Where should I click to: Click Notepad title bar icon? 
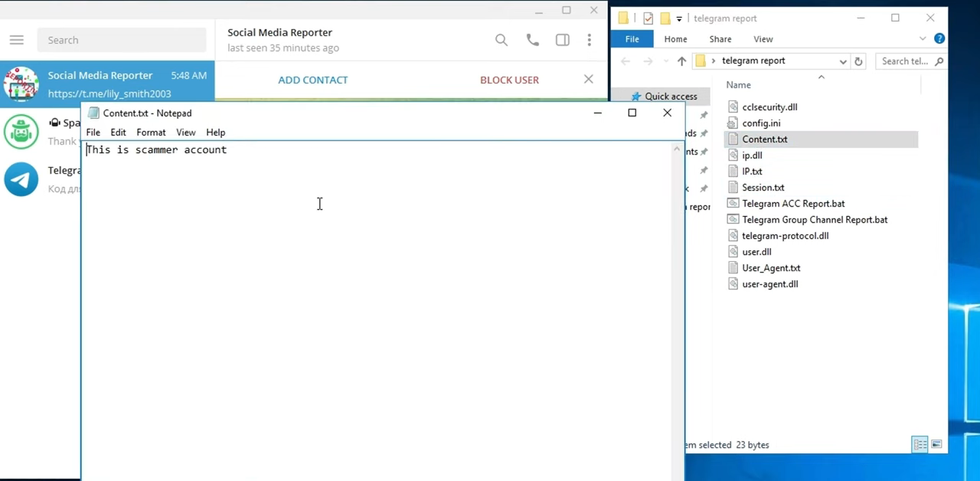tap(93, 113)
